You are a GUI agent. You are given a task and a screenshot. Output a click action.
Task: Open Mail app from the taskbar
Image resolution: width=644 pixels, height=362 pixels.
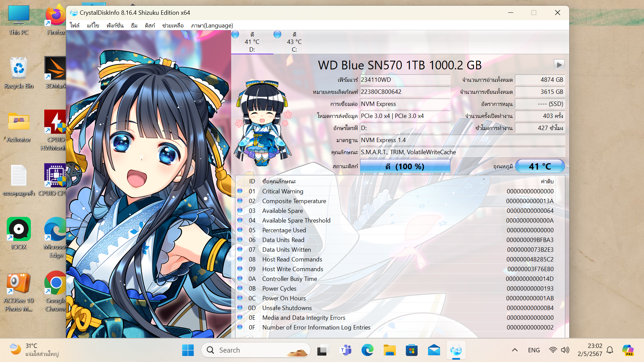click(x=434, y=350)
